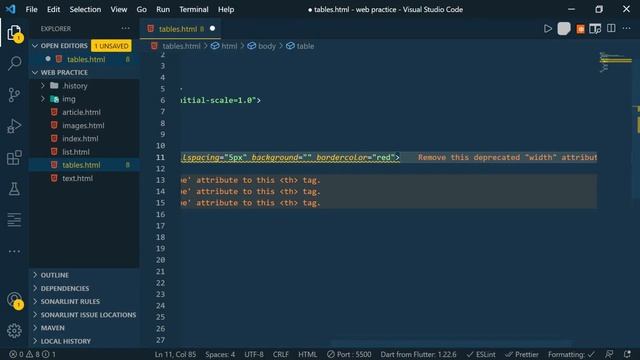Change indentation via Spaces: 4

pyautogui.click(x=220, y=354)
